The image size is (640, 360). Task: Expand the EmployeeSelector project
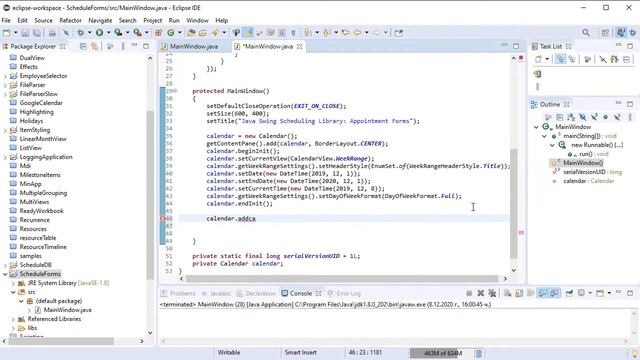click(x=5, y=76)
